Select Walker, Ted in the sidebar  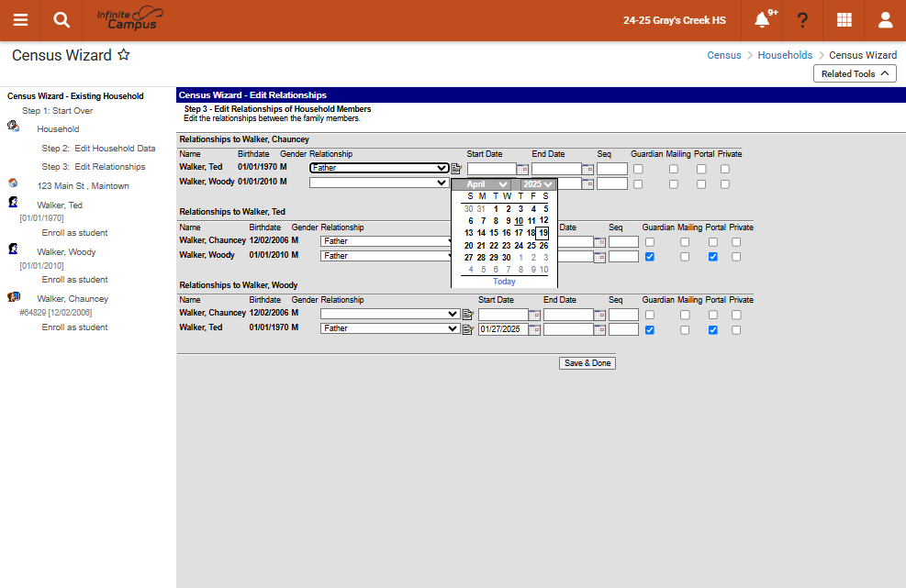(x=60, y=205)
